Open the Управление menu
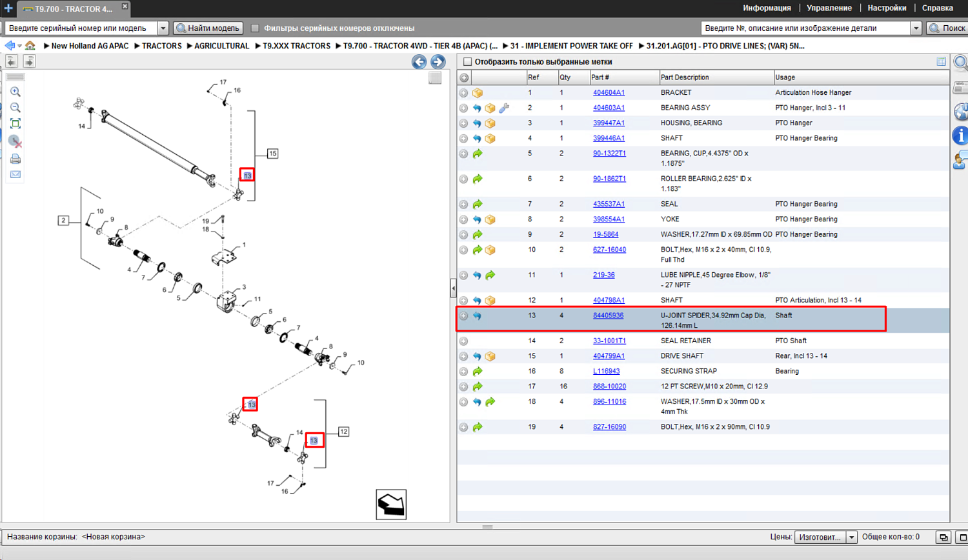 click(829, 8)
